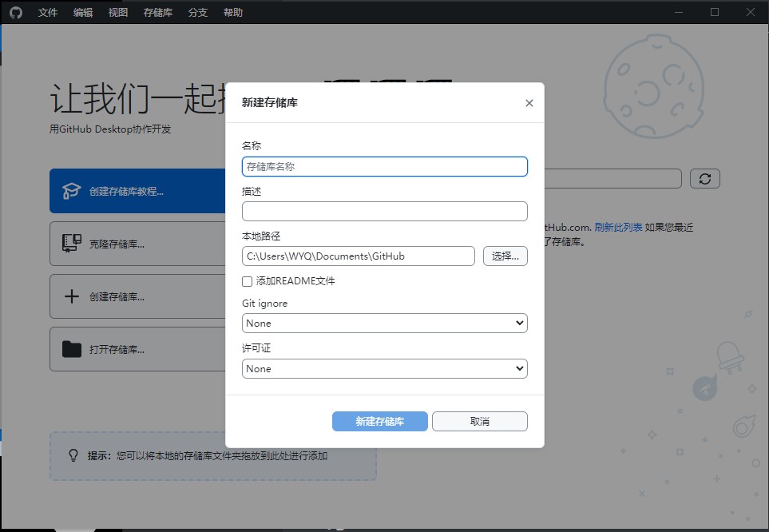Expand the Git ignore dropdown
This screenshot has height=532, width=769.
coord(384,324)
